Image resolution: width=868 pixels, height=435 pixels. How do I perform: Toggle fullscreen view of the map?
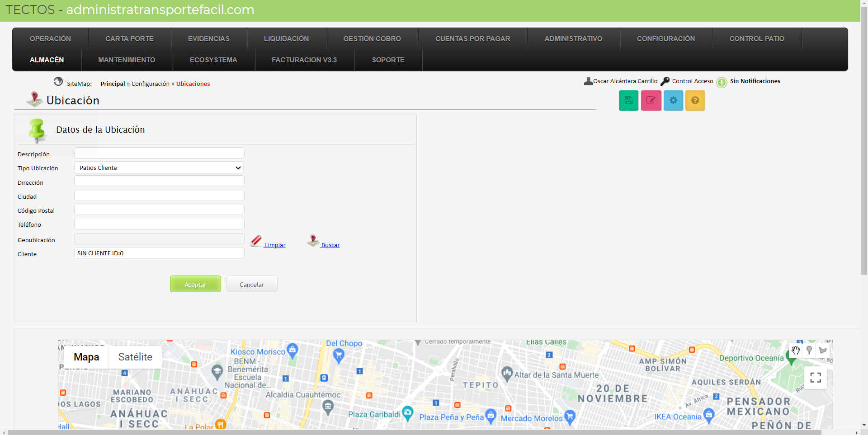click(x=815, y=378)
